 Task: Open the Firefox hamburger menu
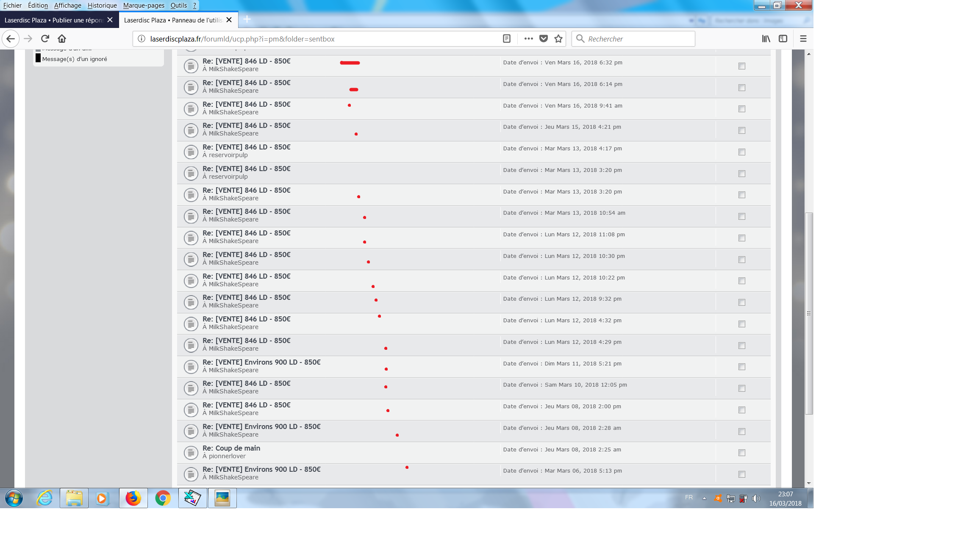pyautogui.click(x=803, y=39)
